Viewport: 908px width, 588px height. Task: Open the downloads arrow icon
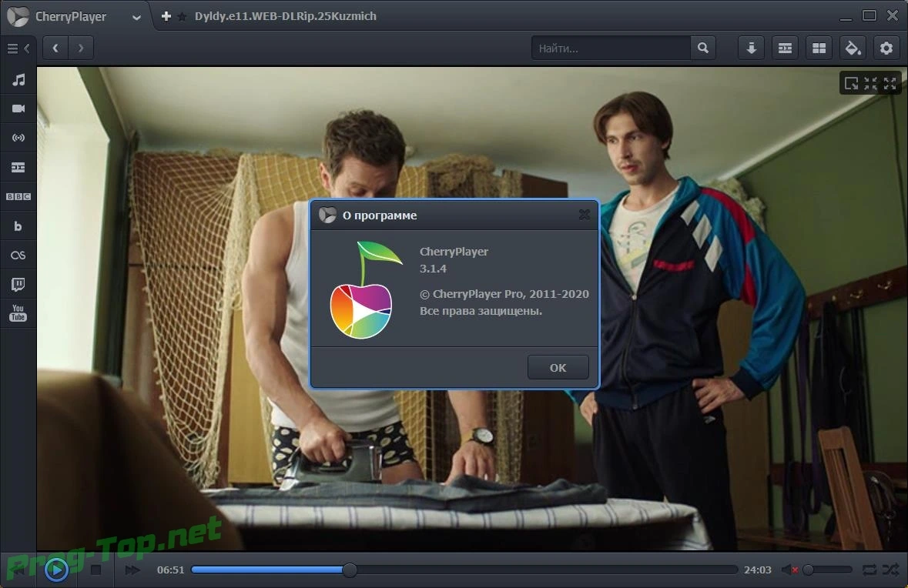751,48
